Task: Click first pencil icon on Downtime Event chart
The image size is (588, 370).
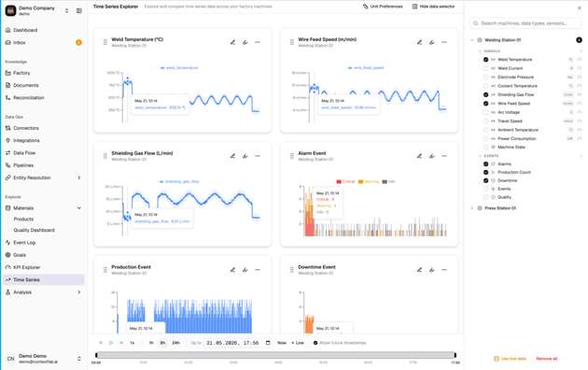Action: (x=419, y=269)
